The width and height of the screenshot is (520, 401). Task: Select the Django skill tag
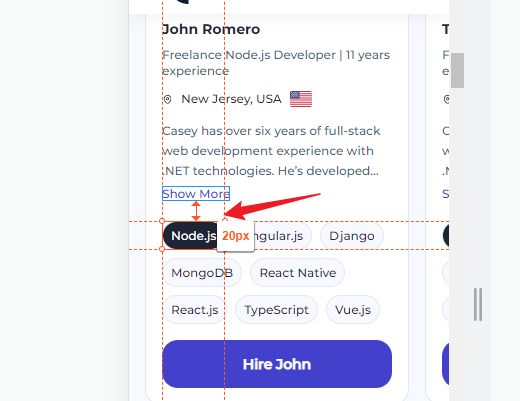click(352, 236)
